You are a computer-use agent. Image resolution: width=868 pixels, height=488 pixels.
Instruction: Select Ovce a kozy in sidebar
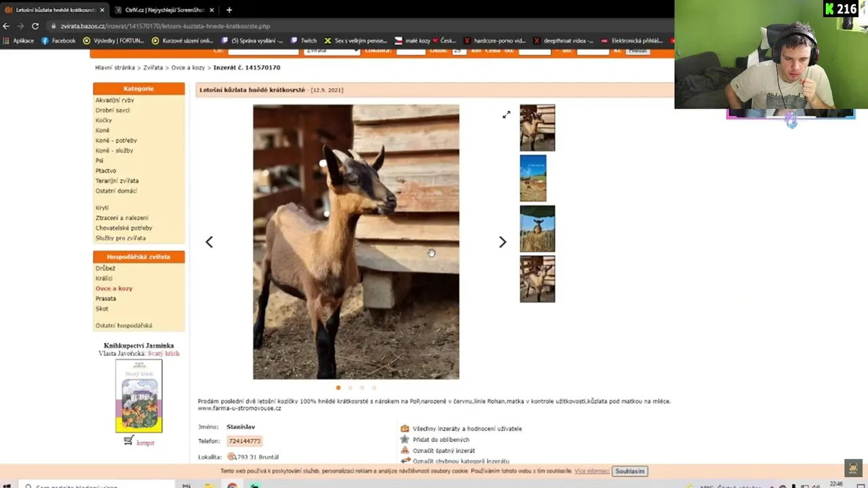click(114, 289)
